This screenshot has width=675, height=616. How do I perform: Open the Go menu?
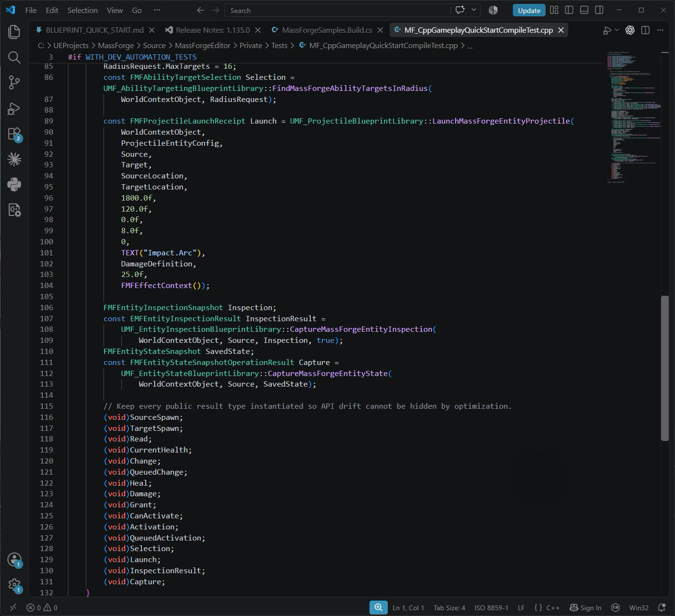click(x=137, y=10)
